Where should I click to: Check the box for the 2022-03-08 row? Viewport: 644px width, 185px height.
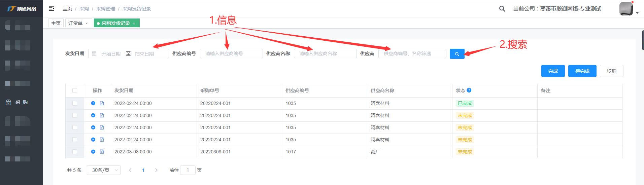click(x=75, y=152)
